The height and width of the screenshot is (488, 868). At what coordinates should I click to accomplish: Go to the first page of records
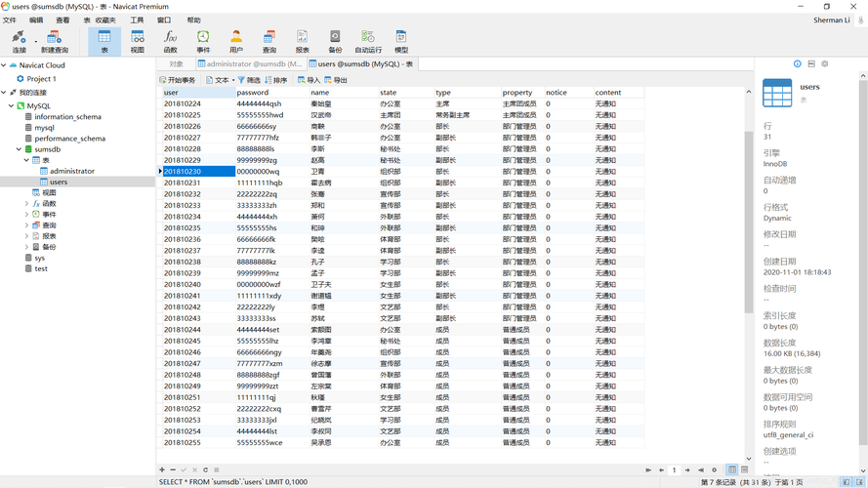[x=648, y=469]
